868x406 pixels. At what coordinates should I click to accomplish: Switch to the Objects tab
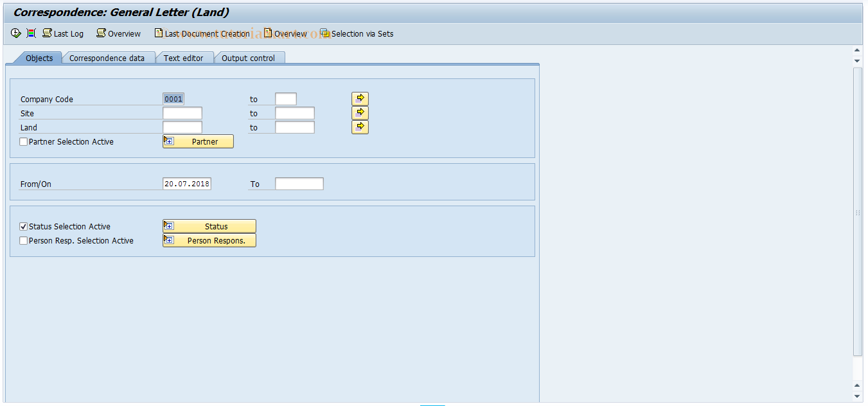39,58
